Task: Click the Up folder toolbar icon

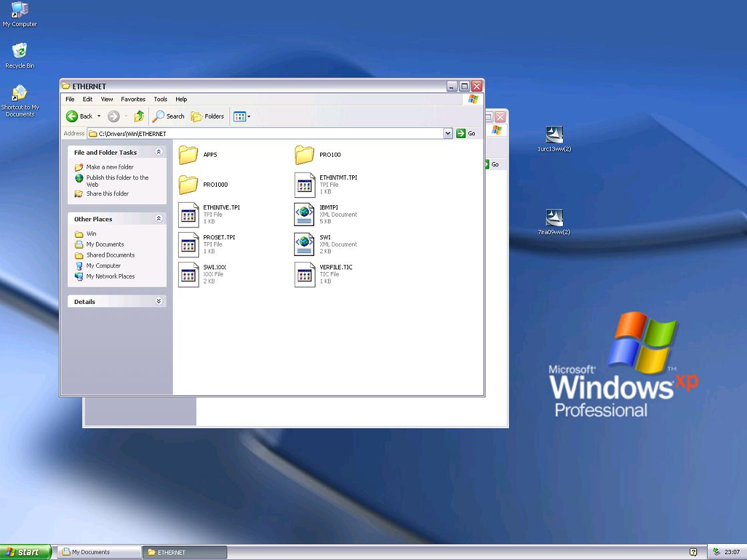Action: tap(139, 116)
